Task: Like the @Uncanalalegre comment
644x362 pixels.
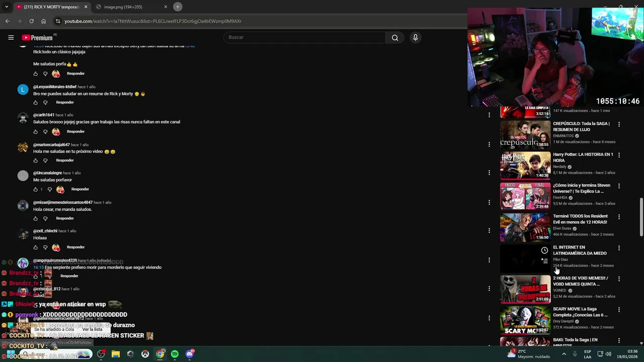Action: click(x=35, y=190)
